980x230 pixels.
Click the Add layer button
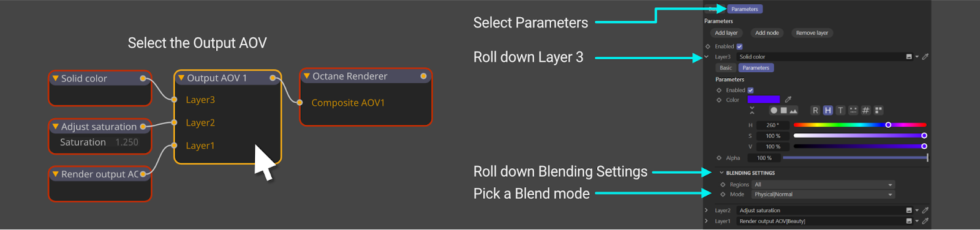pos(726,33)
